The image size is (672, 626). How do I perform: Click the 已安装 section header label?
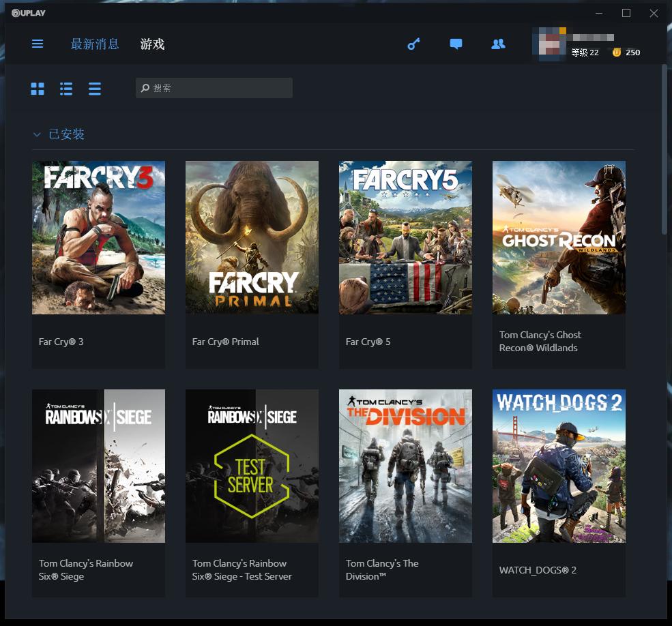coord(66,134)
